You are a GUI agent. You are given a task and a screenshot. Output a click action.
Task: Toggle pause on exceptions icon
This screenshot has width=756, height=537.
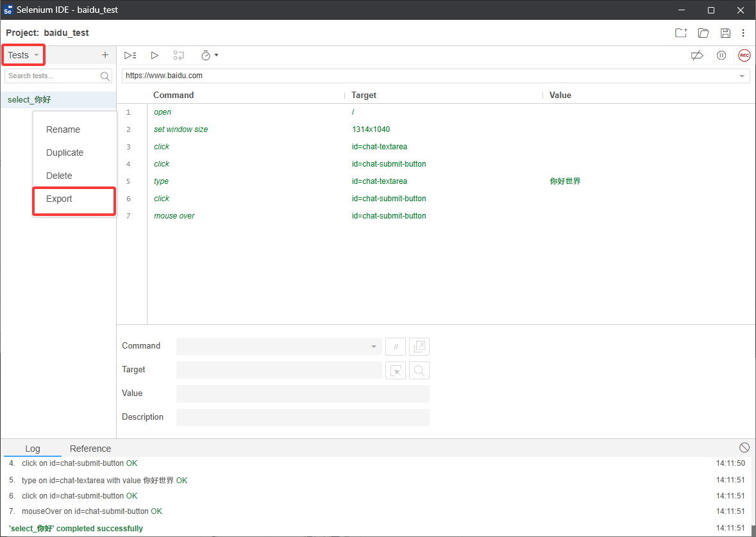721,56
